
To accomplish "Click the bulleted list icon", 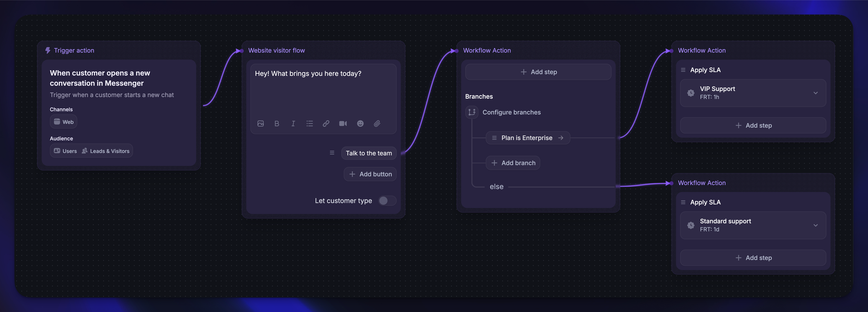I will point(310,124).
